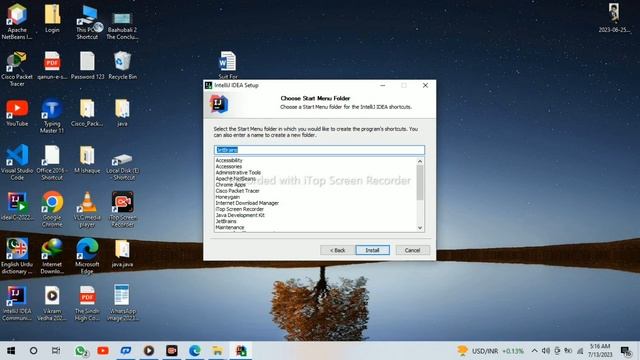Select Honeygain in the folder list
This screenshot has width=640, height=360.
(x=228, y=197)
